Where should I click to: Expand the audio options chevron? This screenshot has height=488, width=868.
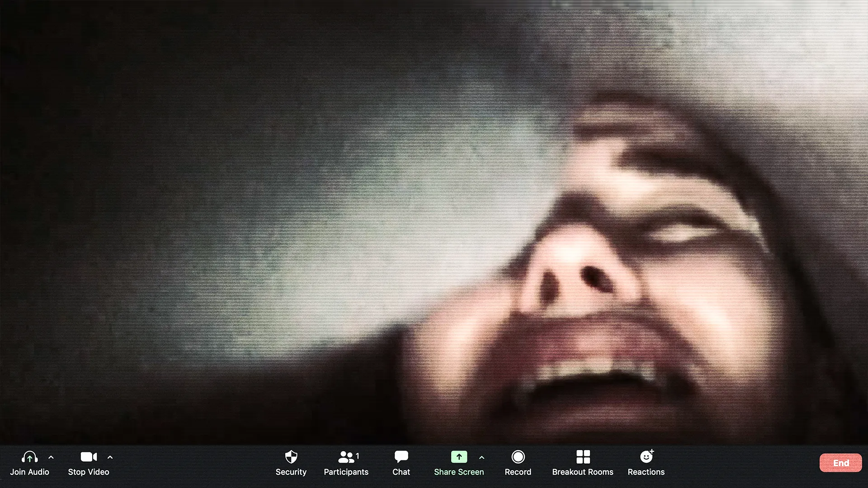click(x=51, y=457)
